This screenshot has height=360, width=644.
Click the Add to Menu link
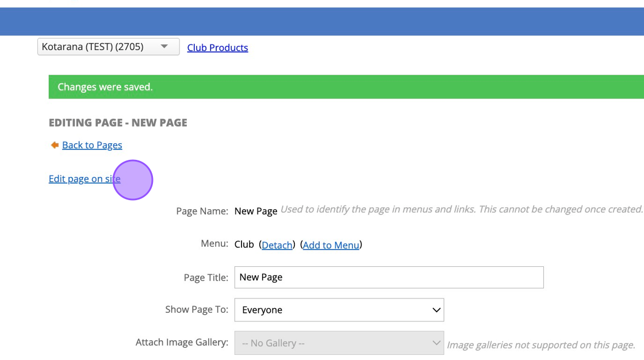coord(331,245)
